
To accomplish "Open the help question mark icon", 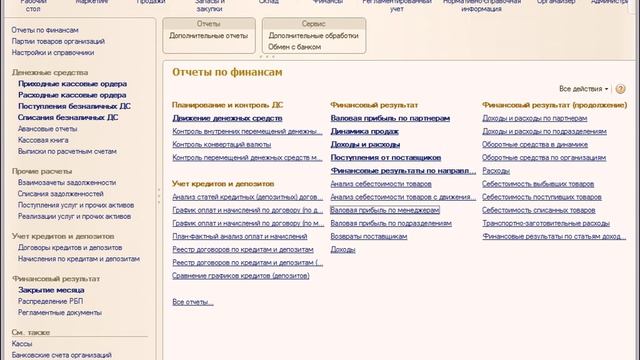I will (x=620, y=89).
